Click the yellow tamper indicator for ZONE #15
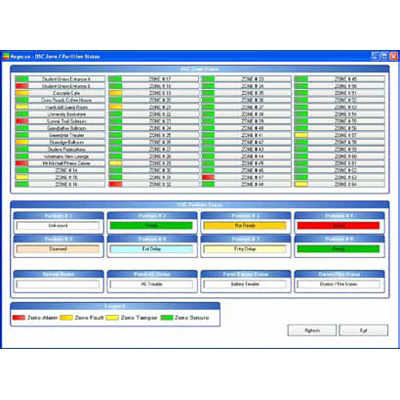Screen dimensions: 400x400 click(22, 177)
